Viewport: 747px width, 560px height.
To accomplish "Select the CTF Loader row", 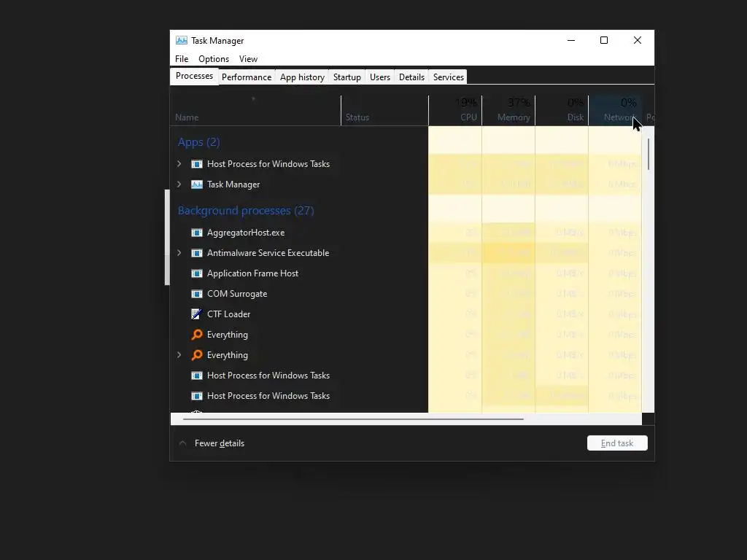I will (406, 314).
